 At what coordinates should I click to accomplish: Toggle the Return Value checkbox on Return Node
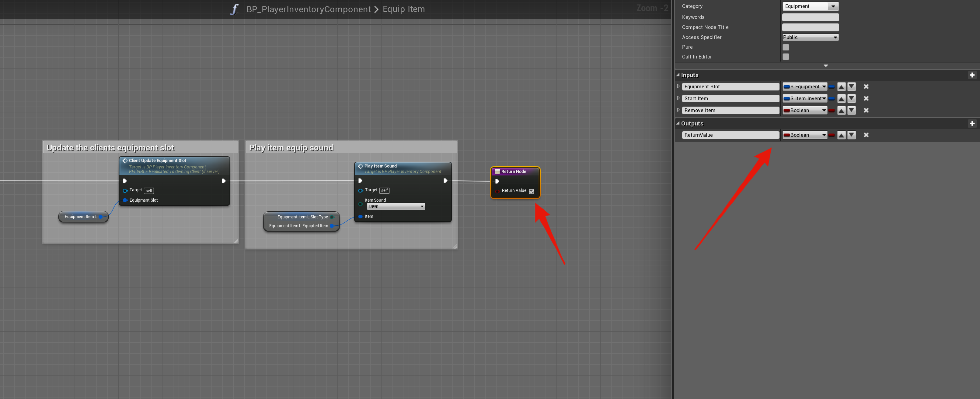point(532,192)
